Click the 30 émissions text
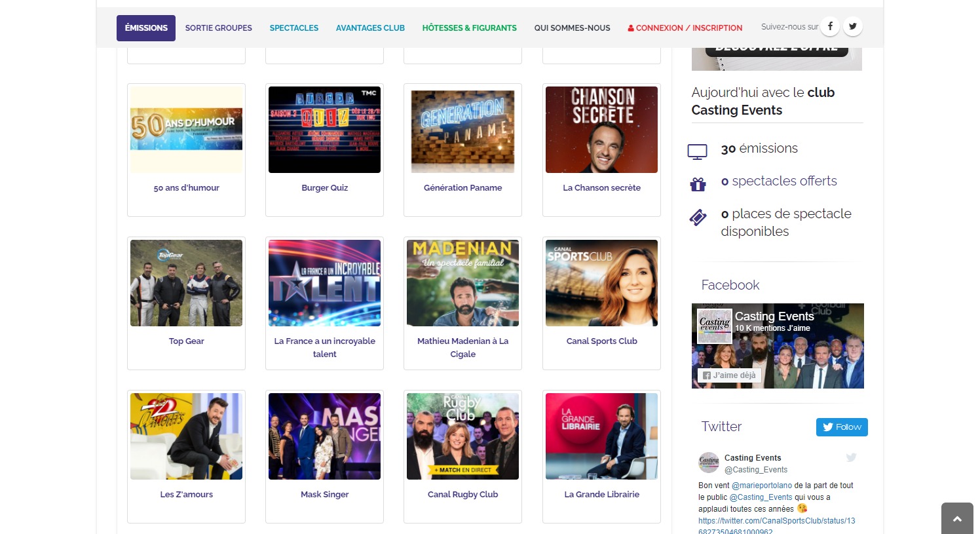The height and width of the screenshot is (534, 980). click(x=759, y=149)
